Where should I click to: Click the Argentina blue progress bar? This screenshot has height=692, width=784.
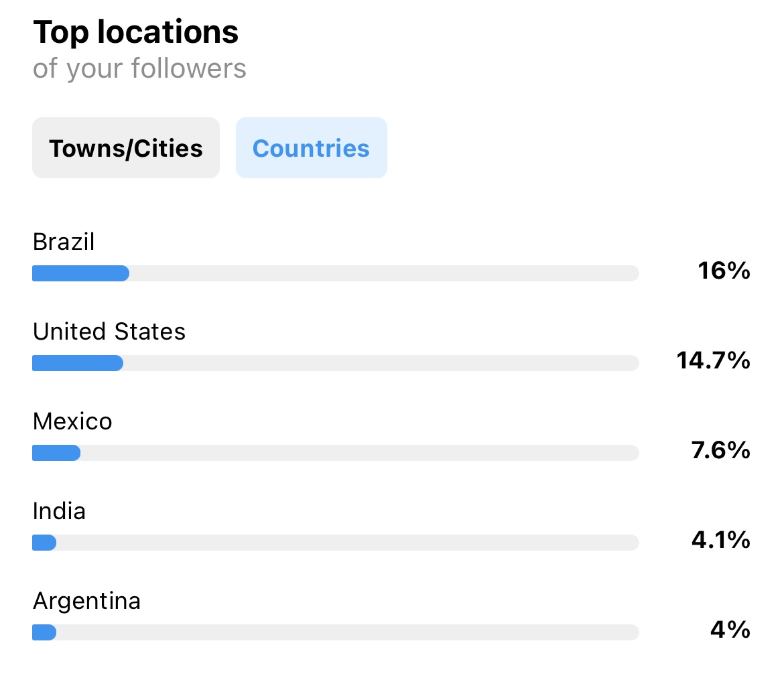[x=44, y=632]
